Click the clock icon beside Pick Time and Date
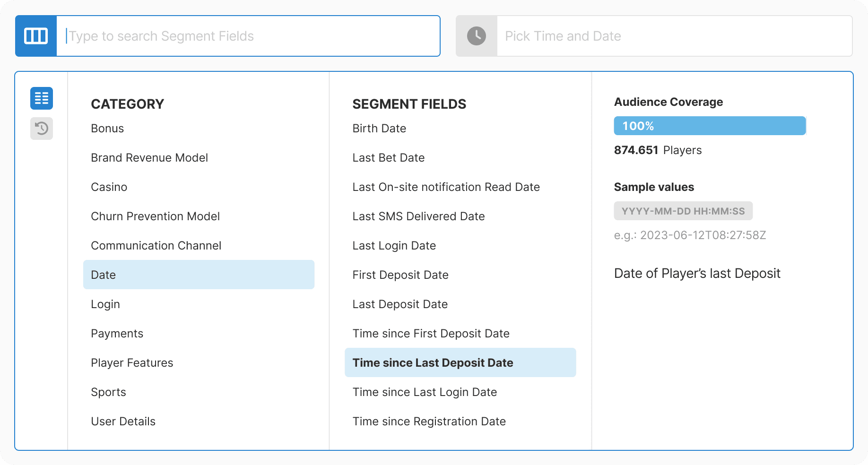Image resolution: width=868 pixels, height=465 pixels. [x=476, y=35]
